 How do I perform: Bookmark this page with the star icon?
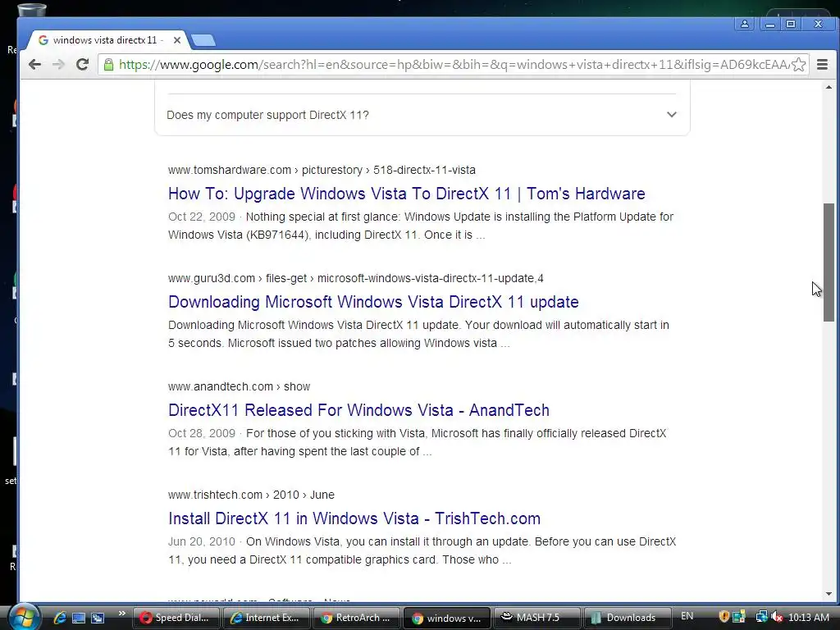point(798,64)
